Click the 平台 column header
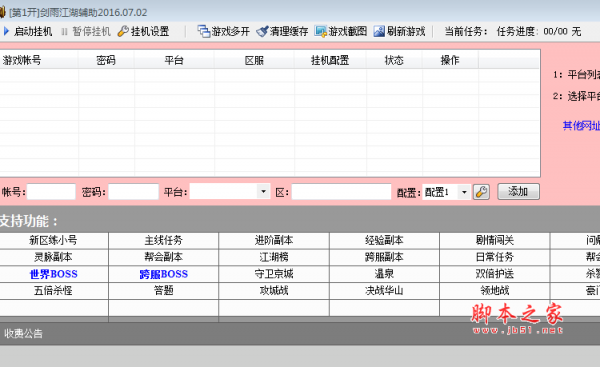Image resolution: width=600 pixels, height=367 pixels. 174,60
